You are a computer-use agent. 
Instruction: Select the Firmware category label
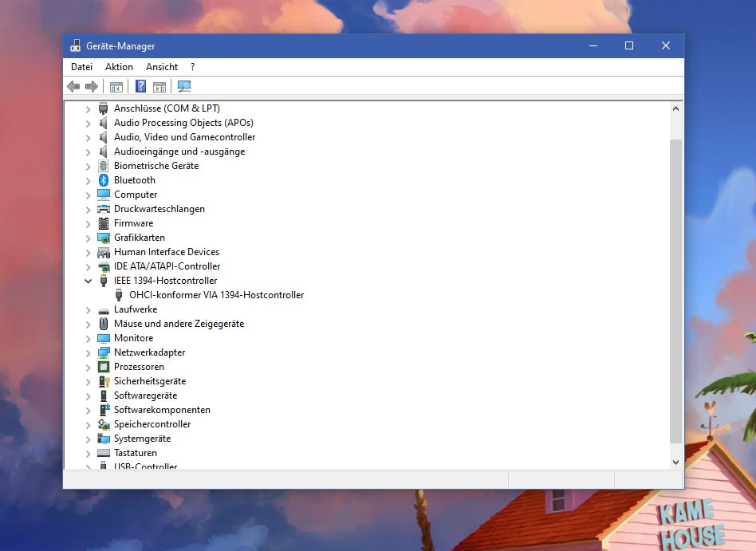coord(133,223)
